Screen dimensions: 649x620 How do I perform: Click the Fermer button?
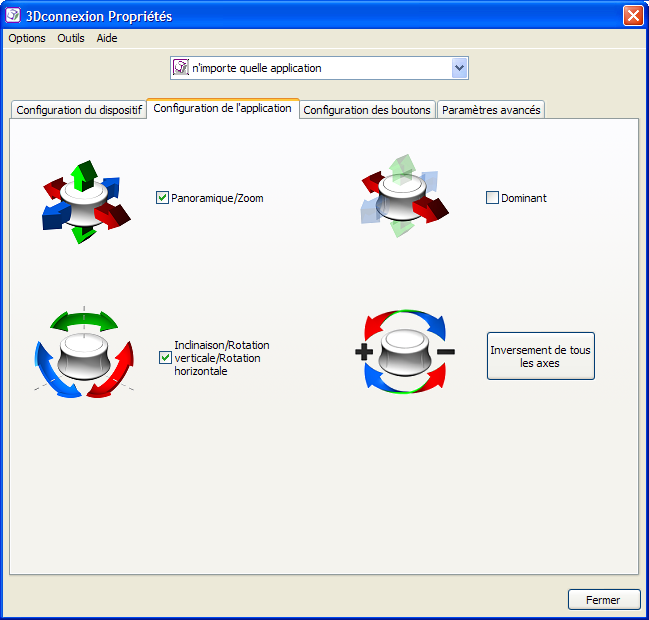coord(603,600)
